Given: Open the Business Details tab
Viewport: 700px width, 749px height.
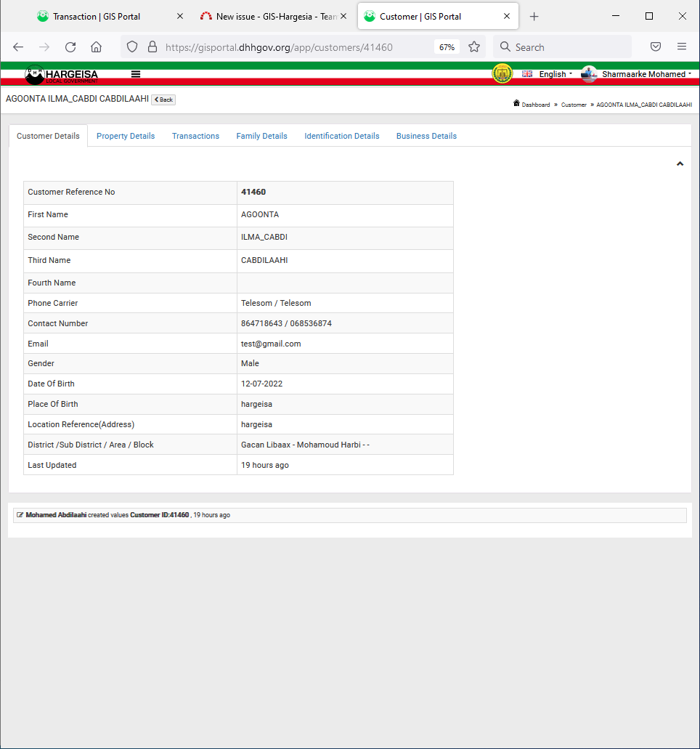Looking at the screenshot, I should point(426,136).
